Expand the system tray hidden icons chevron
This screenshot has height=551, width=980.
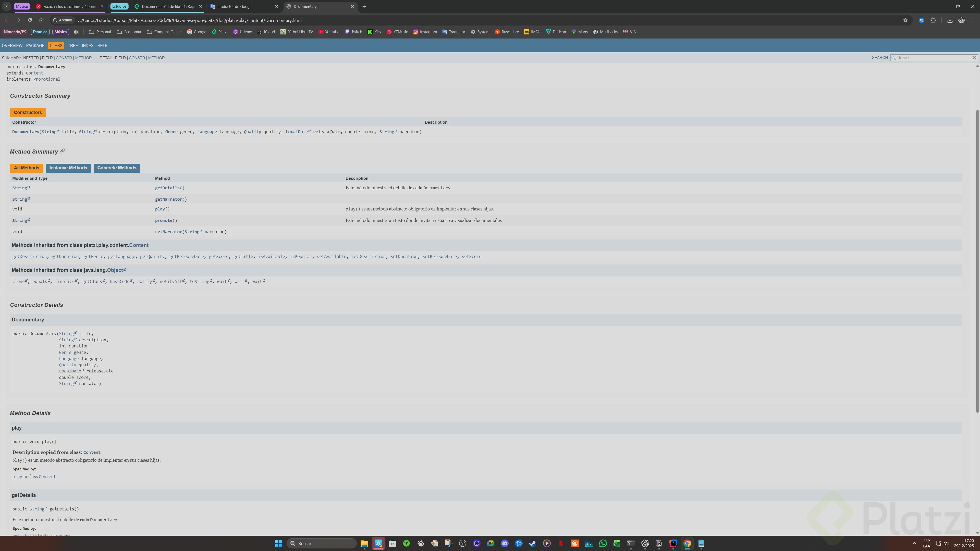click(914, 543)
